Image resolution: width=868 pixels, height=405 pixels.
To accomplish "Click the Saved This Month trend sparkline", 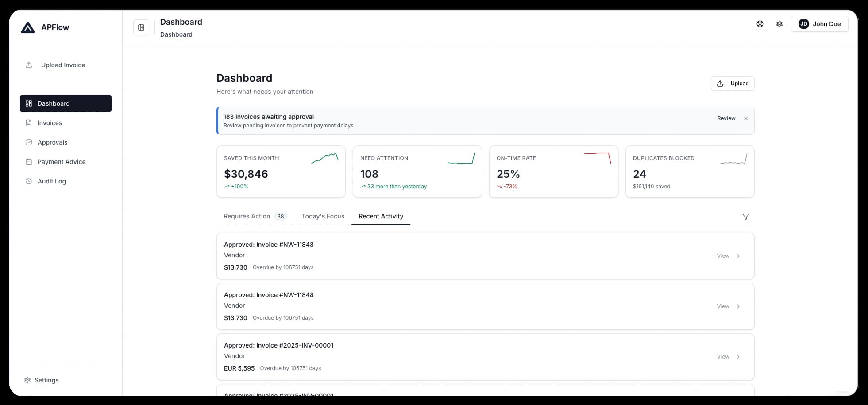I will click(x=324, y=158).
